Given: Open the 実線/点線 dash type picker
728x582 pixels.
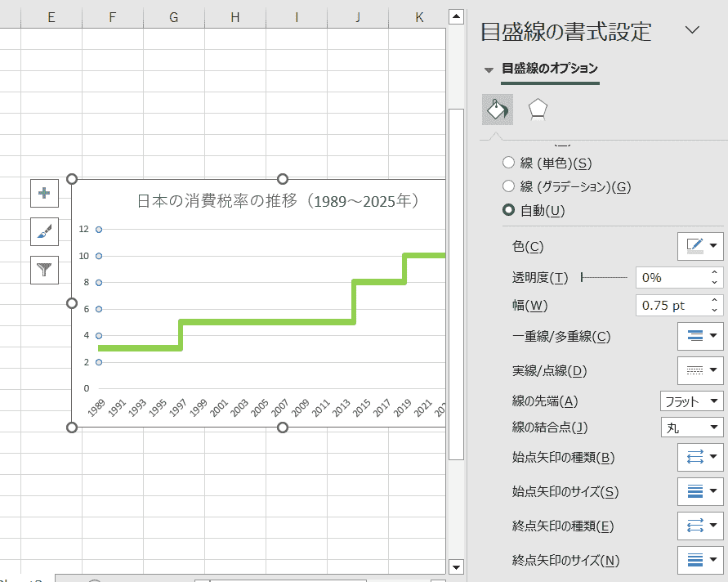Looking at the screenshot, I should (x=700, y=370).
